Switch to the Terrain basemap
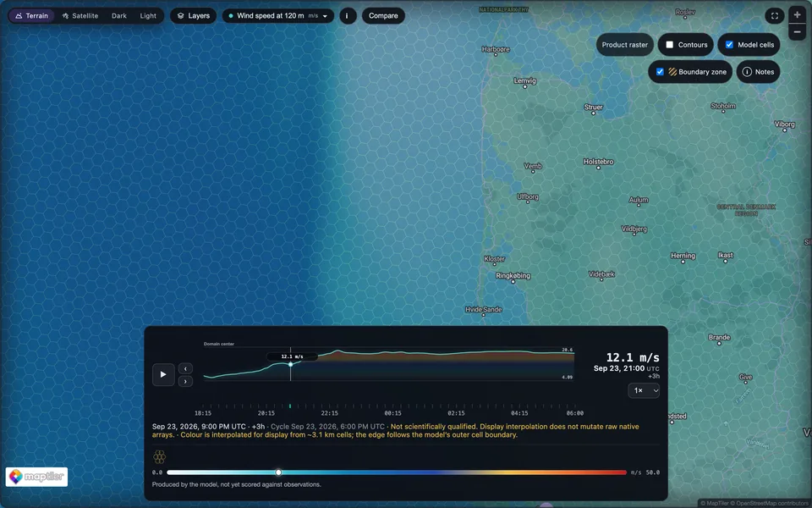Screen dimensions: 812x508 [31, 15]
